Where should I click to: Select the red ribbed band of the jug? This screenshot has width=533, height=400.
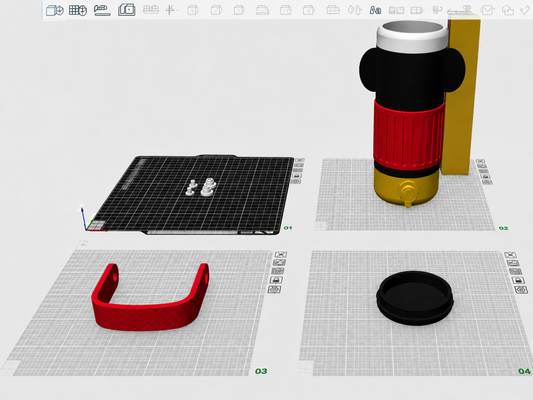click(408, 136)
